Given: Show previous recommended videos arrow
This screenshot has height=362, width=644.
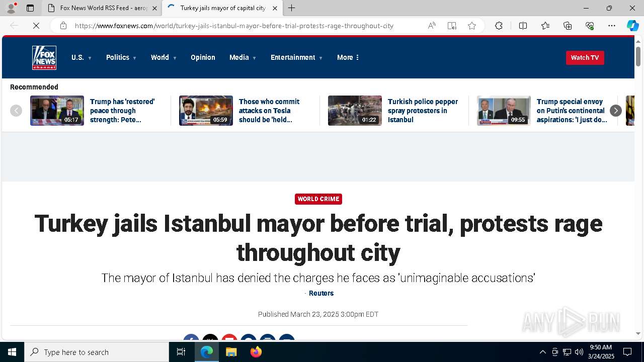Looking at the screenshot, I should [x=16, y=111].
